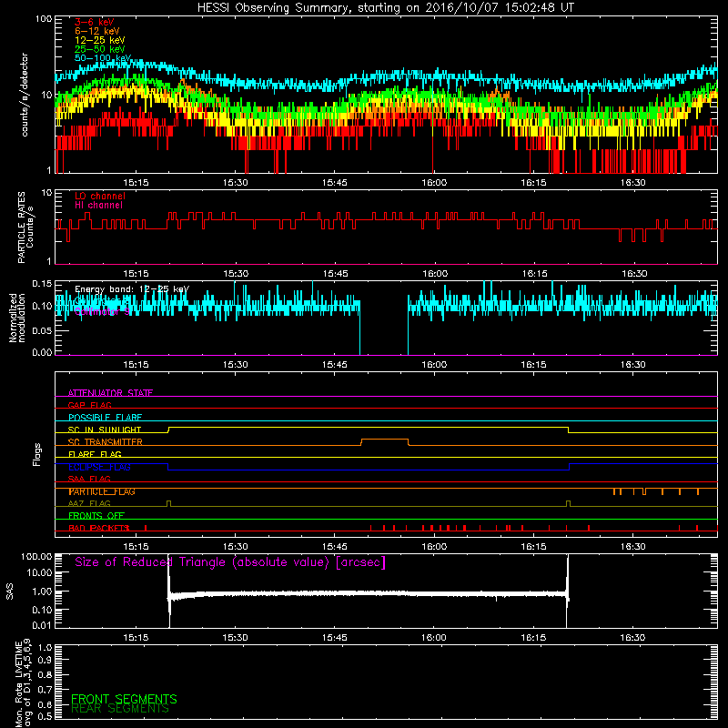
Task: Select the magenta Collimator 9 label
Action: (102, 311)
